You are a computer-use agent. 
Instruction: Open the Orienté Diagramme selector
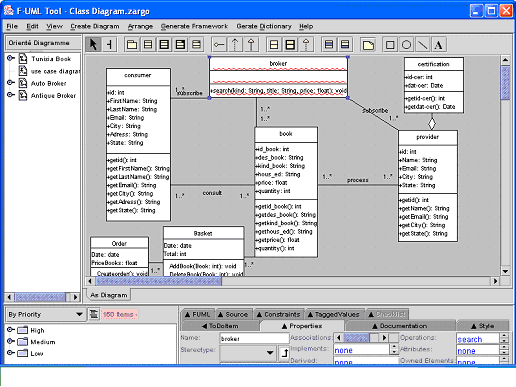pyautogui.click(x=43, y=43)
